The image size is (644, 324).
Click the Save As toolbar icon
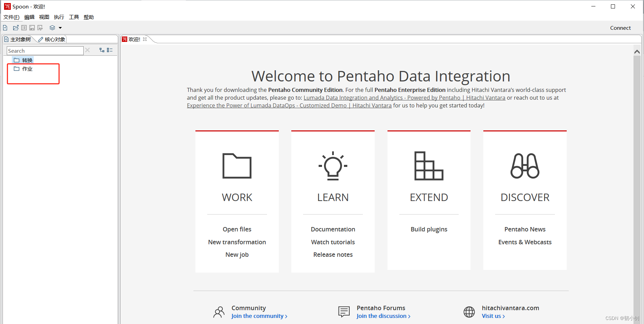(40, 28)
